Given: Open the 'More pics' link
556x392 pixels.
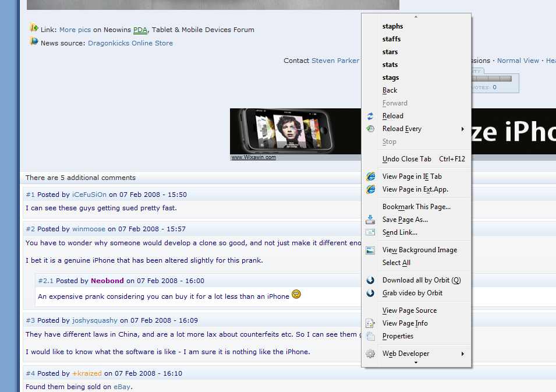Looking at the screenshot, I should point(75,30).
